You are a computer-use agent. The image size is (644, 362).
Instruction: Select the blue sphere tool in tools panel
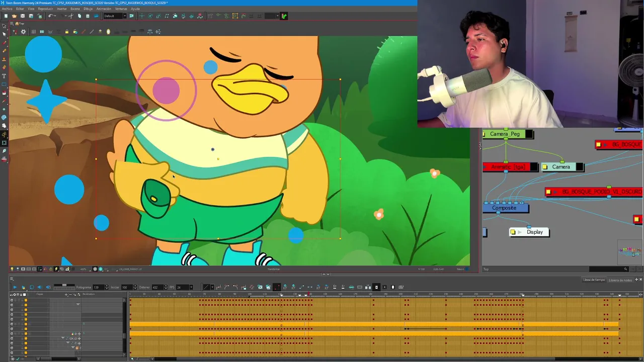[5, 118]
